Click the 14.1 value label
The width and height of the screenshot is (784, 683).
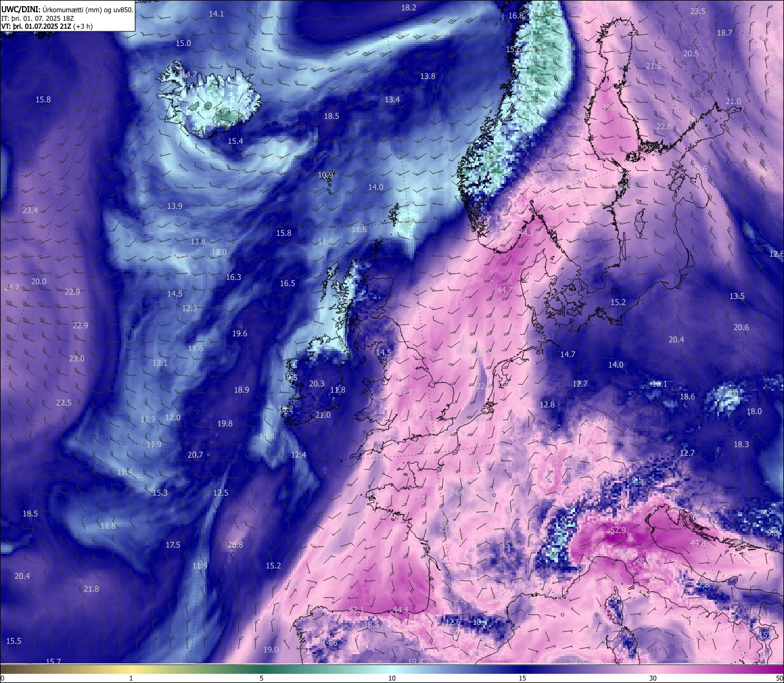click(x=216, y=13)
